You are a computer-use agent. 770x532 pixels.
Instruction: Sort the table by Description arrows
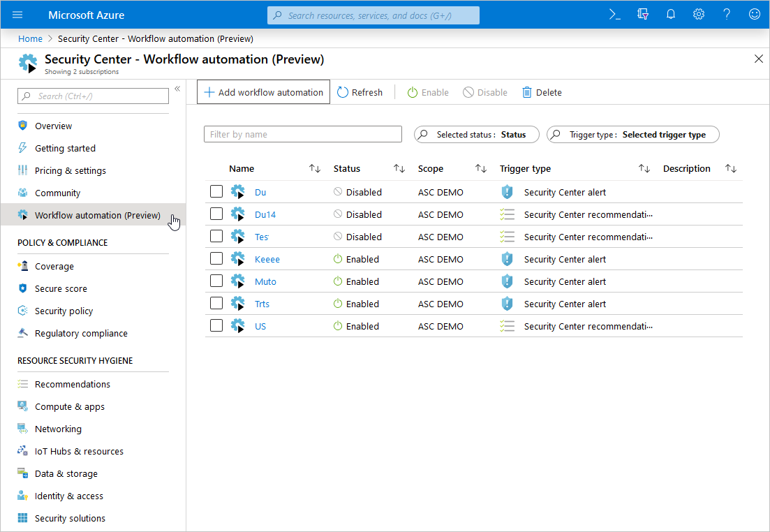coord(731,168)
